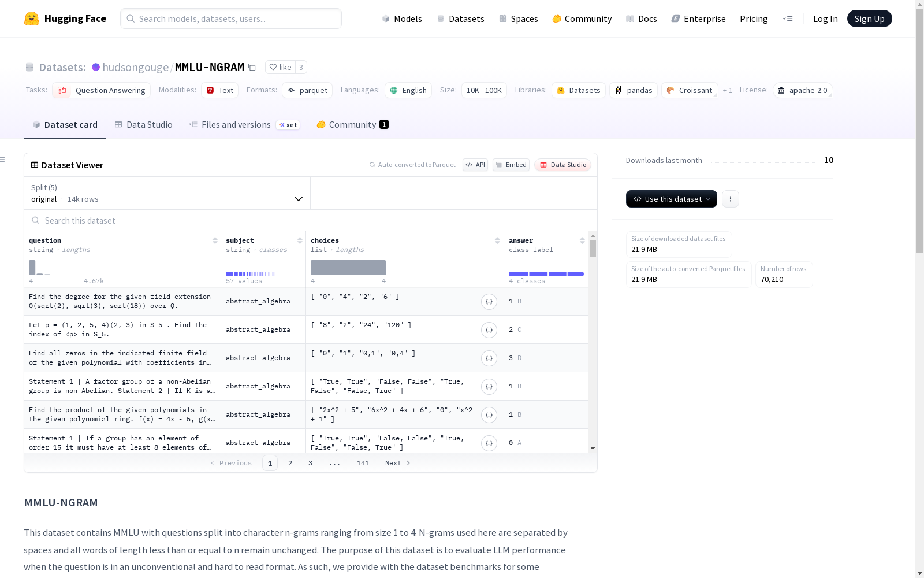Click the choices lengths histogram bar
This screenshot has height=578, width=924.
tap(348, 268)
